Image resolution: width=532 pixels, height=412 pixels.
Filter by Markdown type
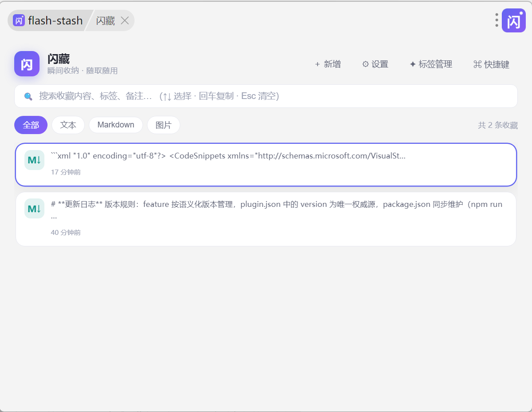tap(116, 125)
